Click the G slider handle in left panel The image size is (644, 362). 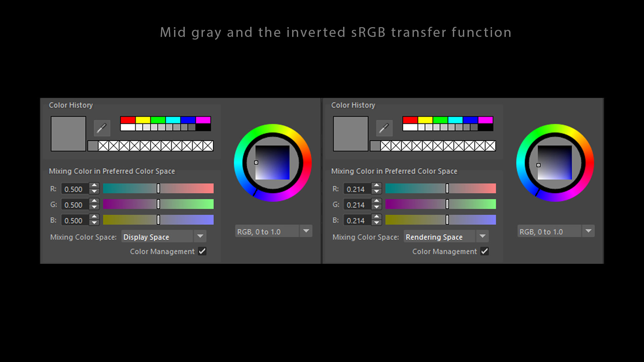158,204
